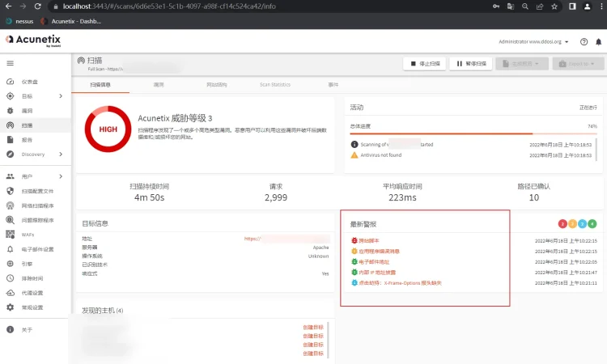Expand the 用户 users submenu chevron

61,176
